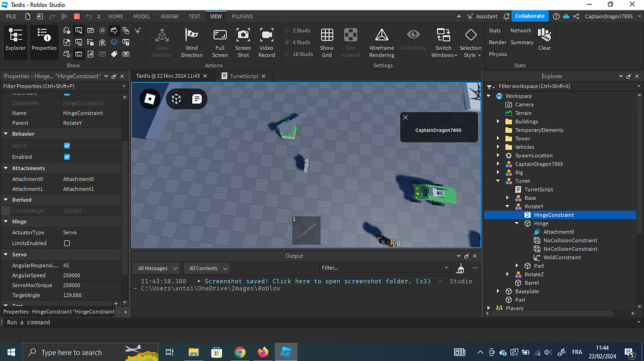Viewport: 644px width, 361px height.
Task: Toggle the Enabled checkbox
Action: coord(67,157)
